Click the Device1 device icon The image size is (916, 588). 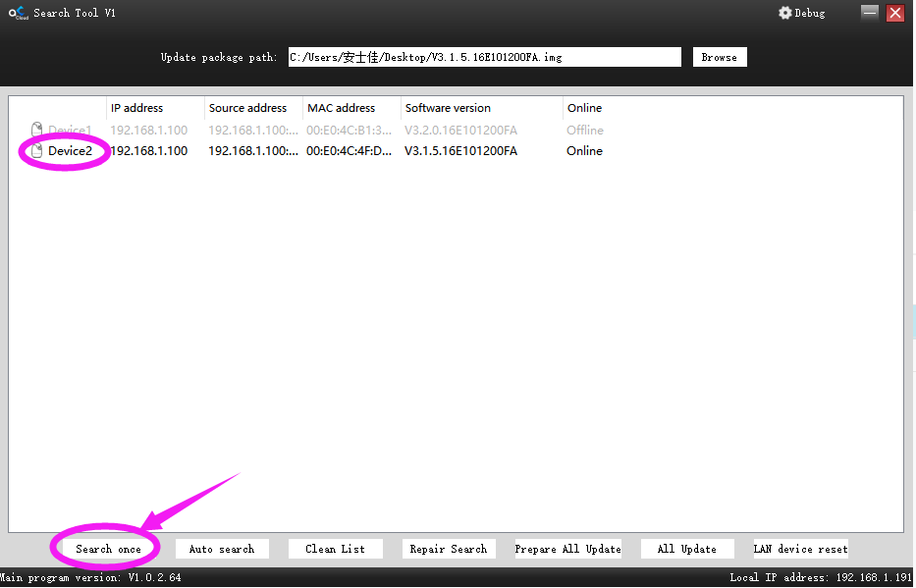(36, 130)
